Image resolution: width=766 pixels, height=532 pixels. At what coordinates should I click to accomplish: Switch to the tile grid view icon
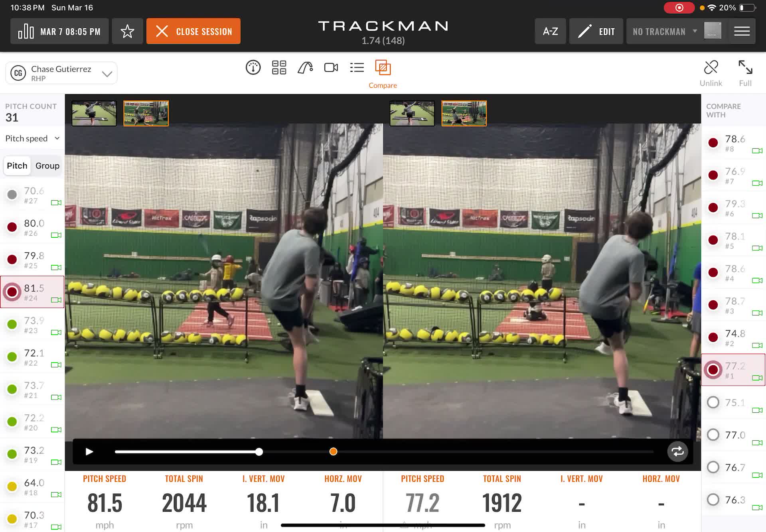[x=279, y=68]
